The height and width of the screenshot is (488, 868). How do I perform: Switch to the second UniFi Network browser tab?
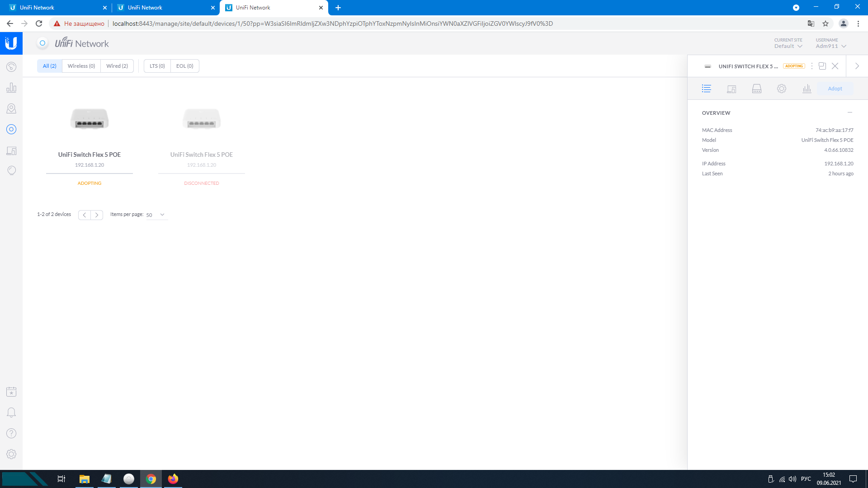point(165,8)
